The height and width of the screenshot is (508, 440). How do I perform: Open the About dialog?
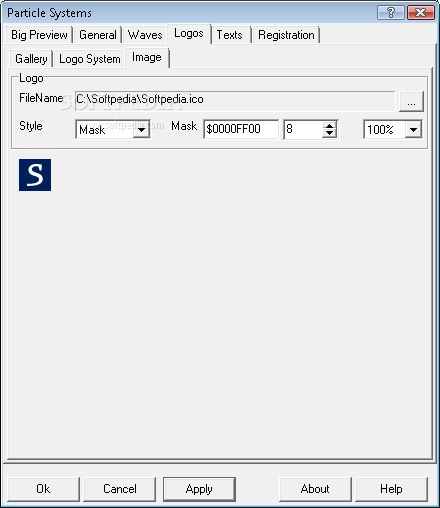pos(315,489)
